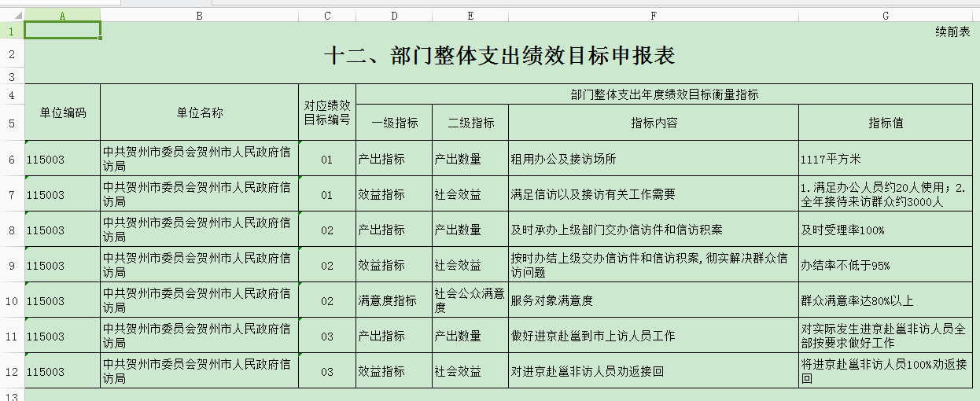Image resolution: width=980 pixels, height=401 pixels.
Task: Click the 租用办公及接访场所 cell
Action: 653,159
